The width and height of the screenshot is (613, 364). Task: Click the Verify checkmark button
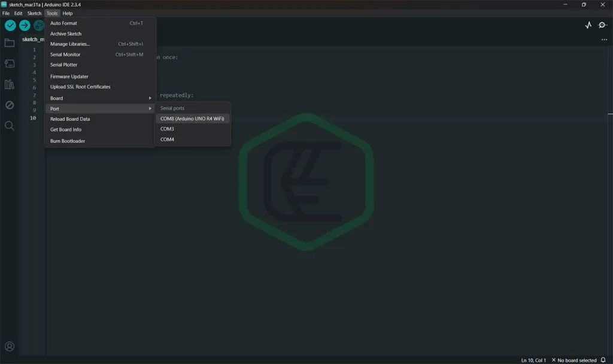[x=10, y=25]
